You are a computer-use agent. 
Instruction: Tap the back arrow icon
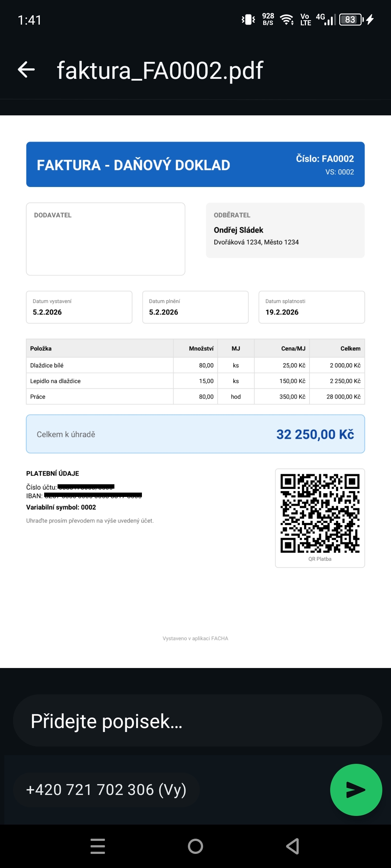26,69
